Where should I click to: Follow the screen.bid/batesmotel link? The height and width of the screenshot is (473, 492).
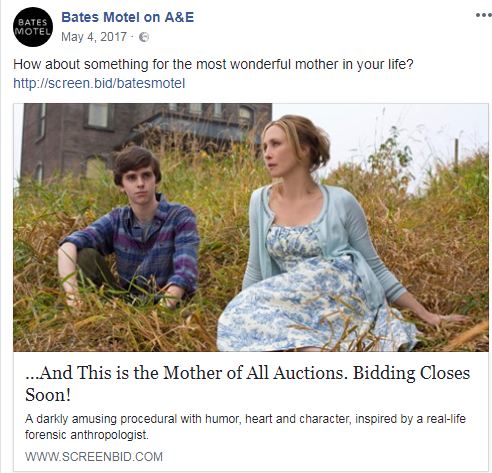point(99,83)
